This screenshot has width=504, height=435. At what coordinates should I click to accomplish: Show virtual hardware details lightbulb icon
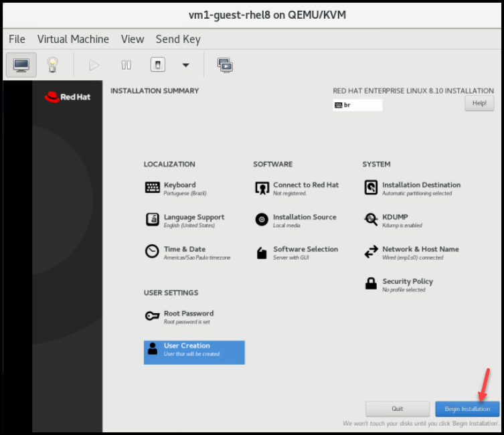52,65
